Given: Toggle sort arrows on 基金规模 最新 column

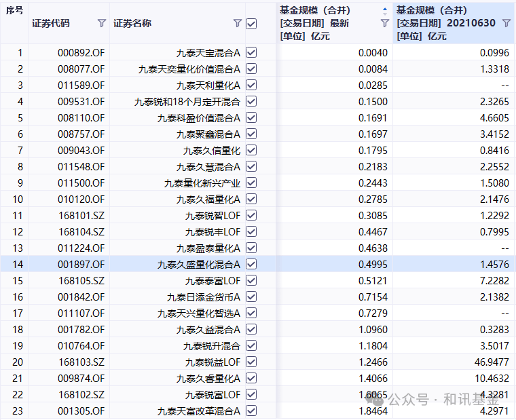Looking at the screenshot, I should tap(385, 11).
